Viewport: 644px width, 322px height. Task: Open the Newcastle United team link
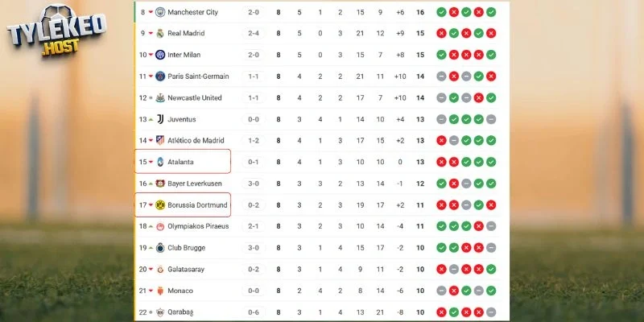pyautogui.click(x=194, y=97)
